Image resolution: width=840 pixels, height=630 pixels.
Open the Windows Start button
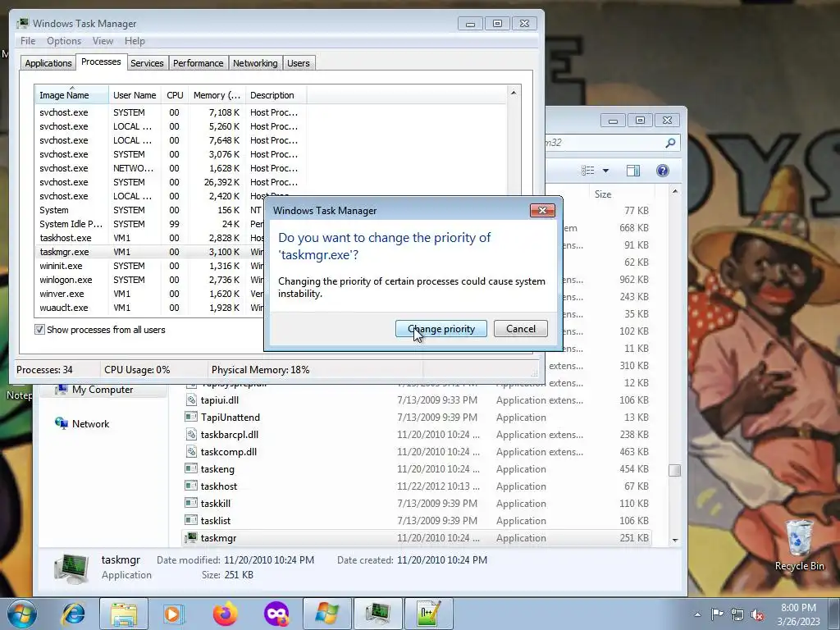point(21,614)
